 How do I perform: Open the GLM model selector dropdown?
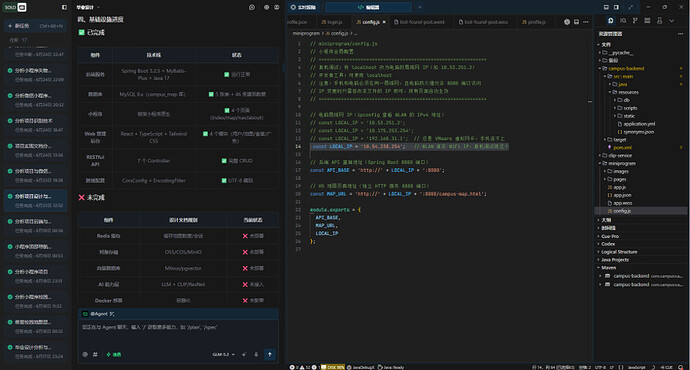pos(224,354)
